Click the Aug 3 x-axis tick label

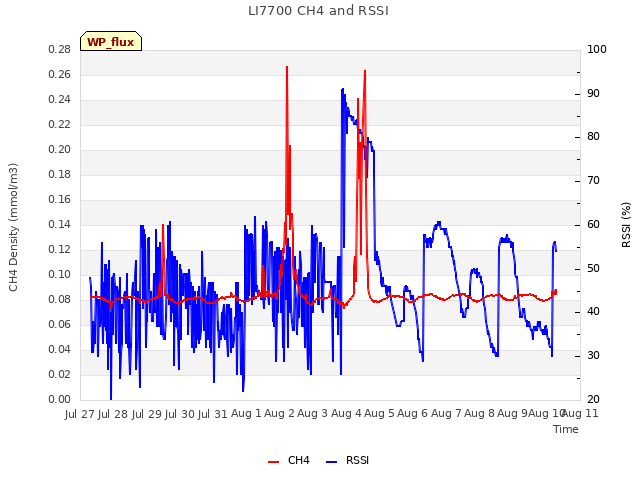[x=313, y=413]
